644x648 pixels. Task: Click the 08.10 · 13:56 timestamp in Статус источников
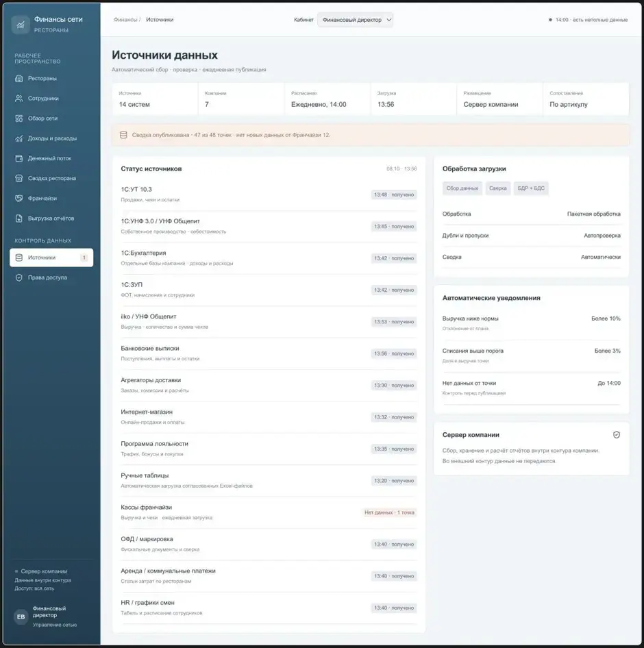point(401,169)
